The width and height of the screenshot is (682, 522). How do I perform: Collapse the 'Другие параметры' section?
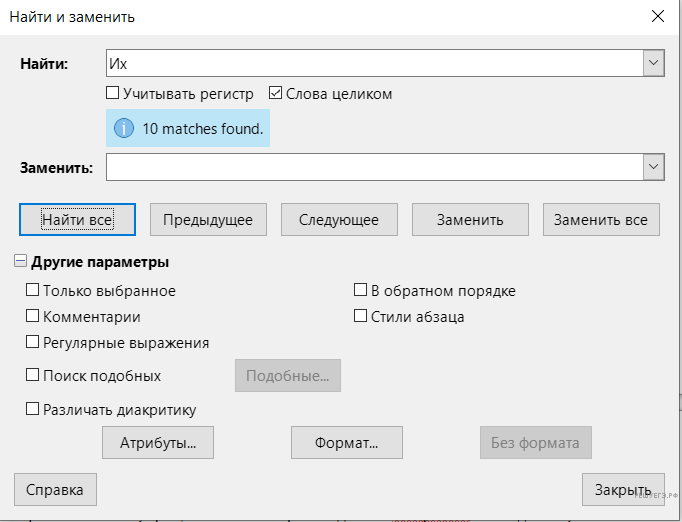(21, 262)
